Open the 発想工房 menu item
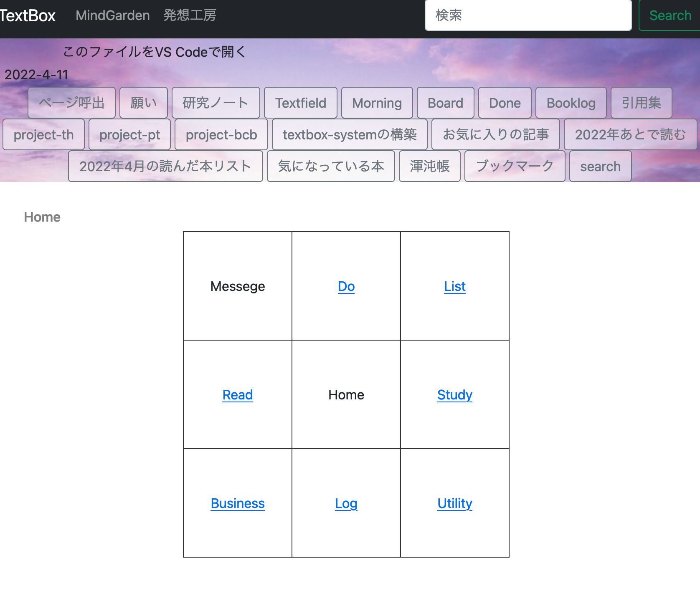Screen dimensions: 700x596 point(190,15)
